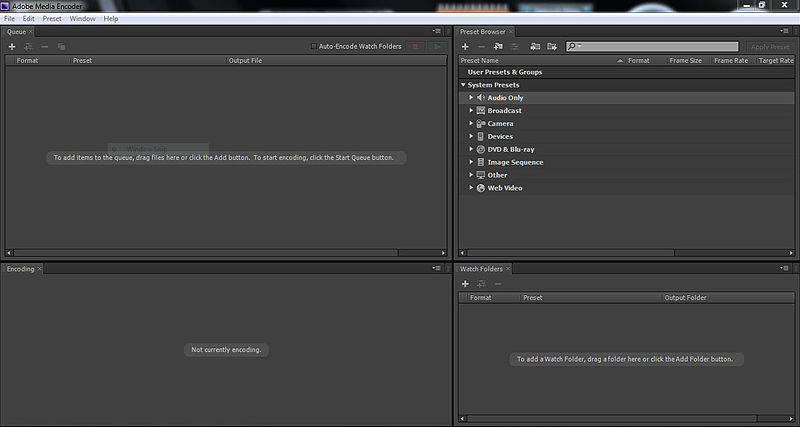Click Watch Folders' Settings icon beside the plus
The image size is (800, 427).
(x=481, y=284)
